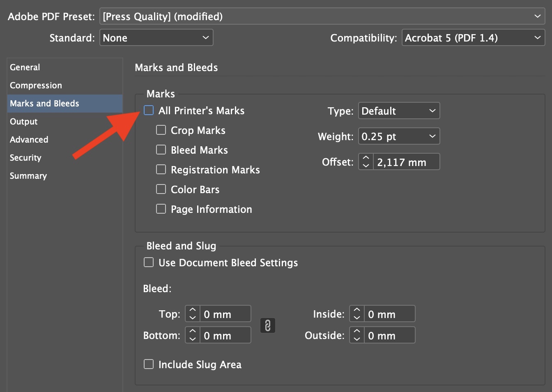Click the Offset stepper arrows
Viewport: 552px width, 392px height.
(366, 162)
